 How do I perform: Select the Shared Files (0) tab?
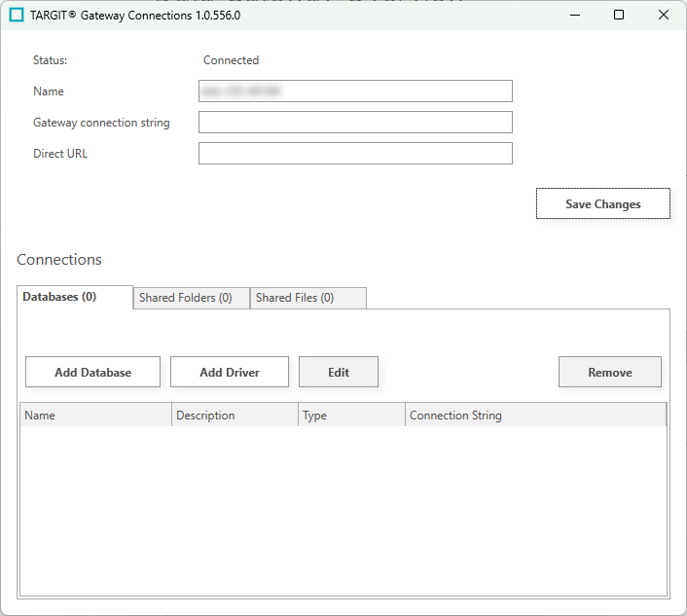308,298
